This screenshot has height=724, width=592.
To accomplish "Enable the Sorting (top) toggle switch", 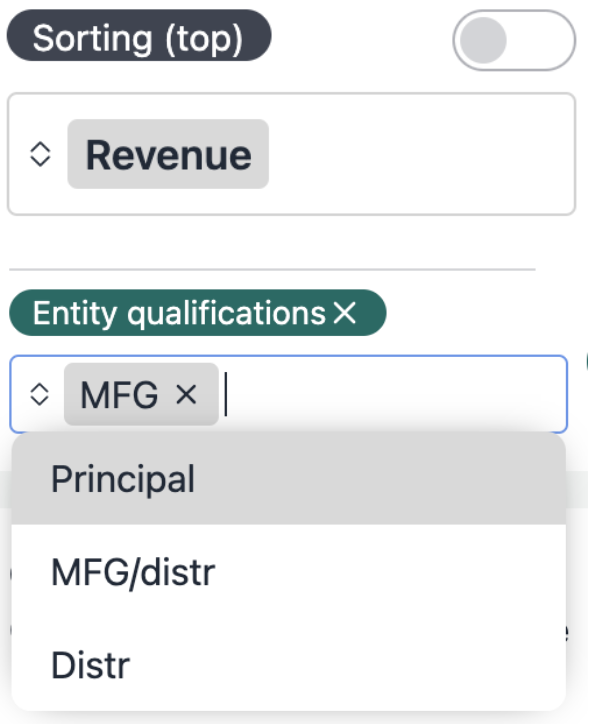I will point(514,41).
